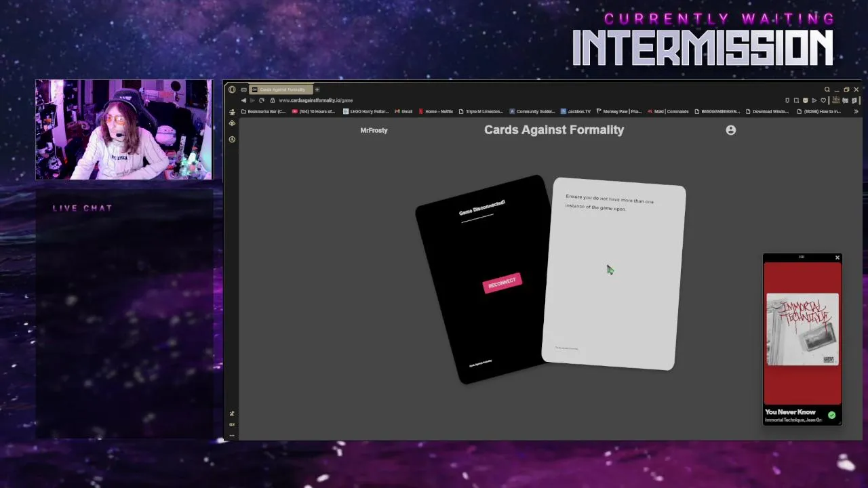Open Community Guidelines bookmark
868x488 pixels.
point(532,112)
